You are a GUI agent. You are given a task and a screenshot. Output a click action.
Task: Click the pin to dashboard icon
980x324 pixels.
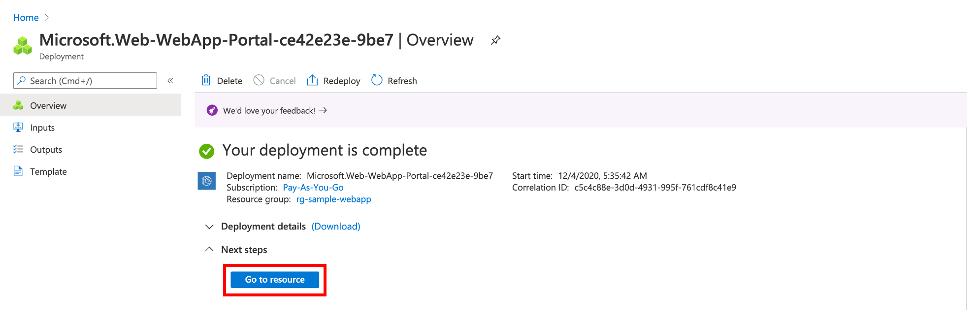(495, 40)
